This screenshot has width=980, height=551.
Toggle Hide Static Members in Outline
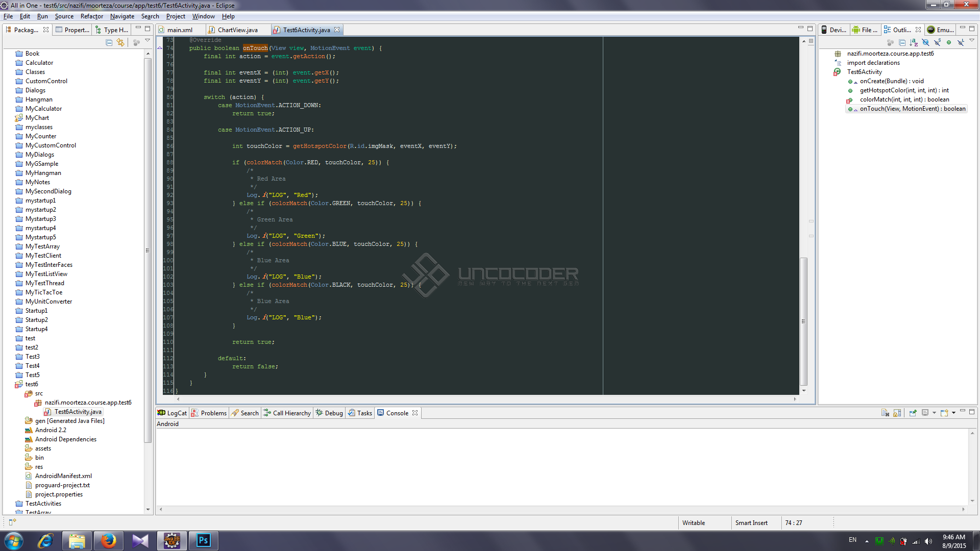point(937,42)
